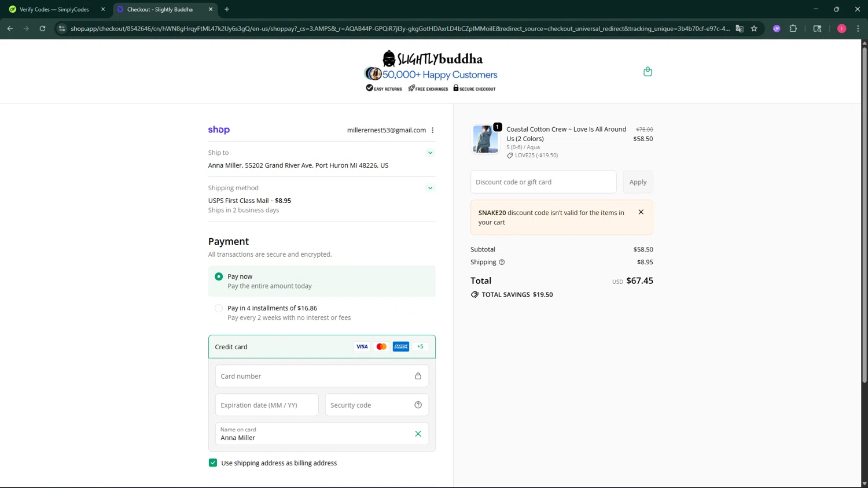Click the Discount code or gift card field
868x488 pixels.
pyautogui.click(x=543, y=182)
